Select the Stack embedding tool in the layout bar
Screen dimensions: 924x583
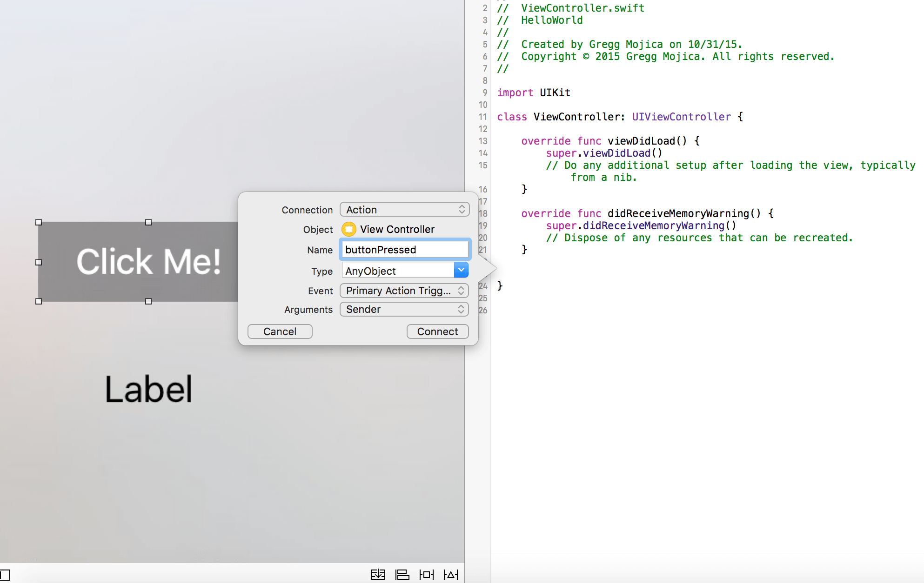pos(378,574)
